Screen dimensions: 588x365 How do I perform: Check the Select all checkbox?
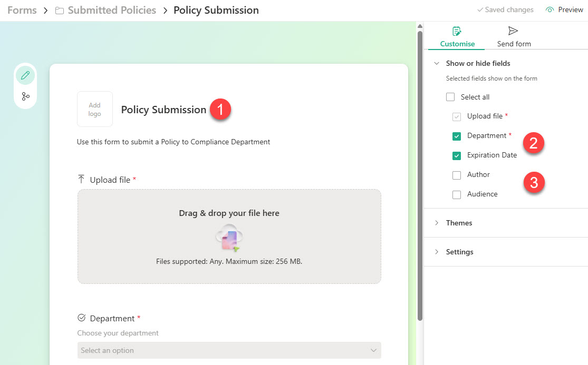pyautogui.click(x=450, y=97)
